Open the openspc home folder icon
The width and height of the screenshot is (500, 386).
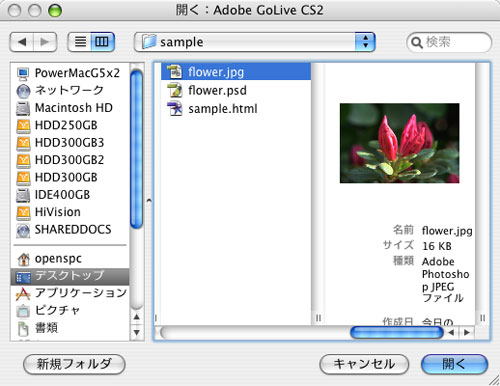coord(23,259)
